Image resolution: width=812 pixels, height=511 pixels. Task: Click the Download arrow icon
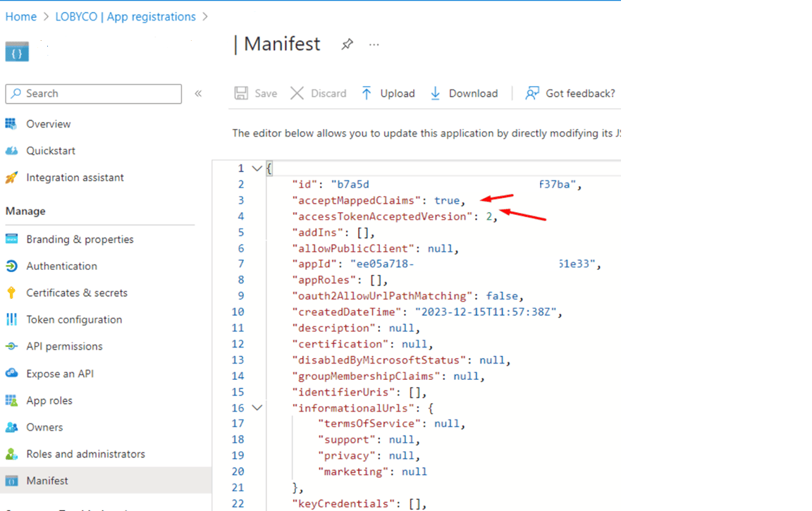pos(435,93)
